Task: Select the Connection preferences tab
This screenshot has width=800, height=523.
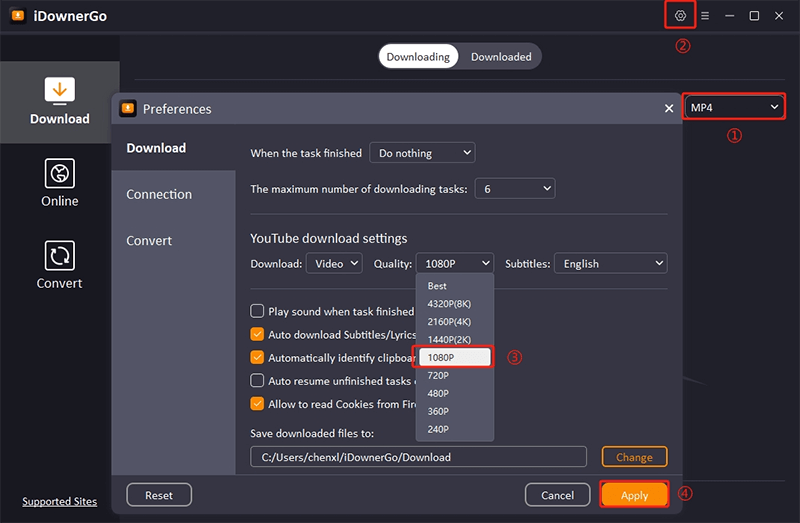Action: tap(159, 194)
